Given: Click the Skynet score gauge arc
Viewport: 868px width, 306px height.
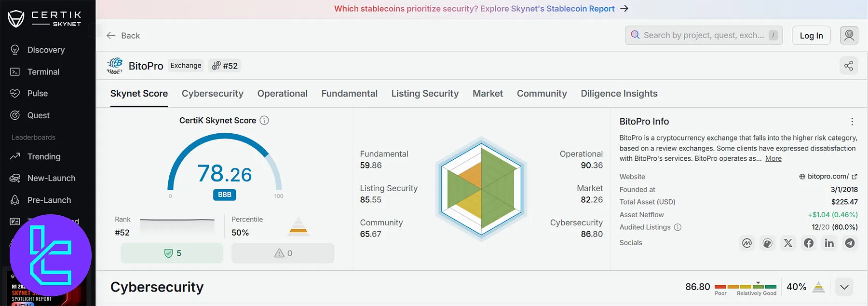Looking at the screenshot, I should [225, 162].
